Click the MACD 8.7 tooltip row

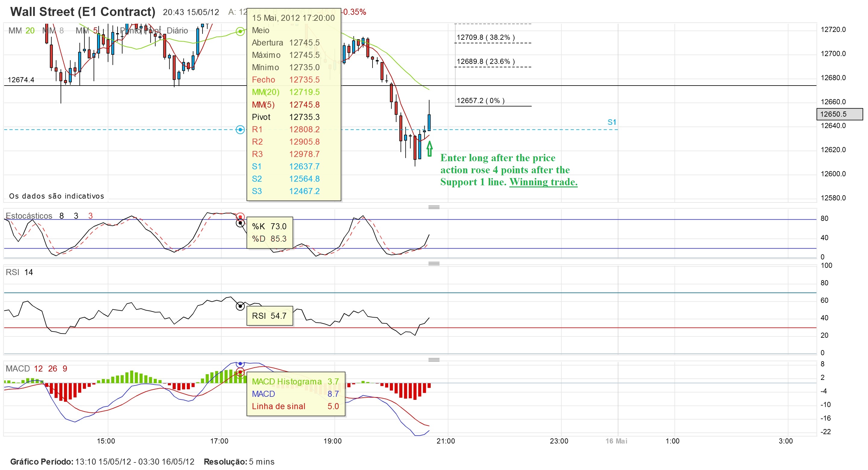point(295,394)
